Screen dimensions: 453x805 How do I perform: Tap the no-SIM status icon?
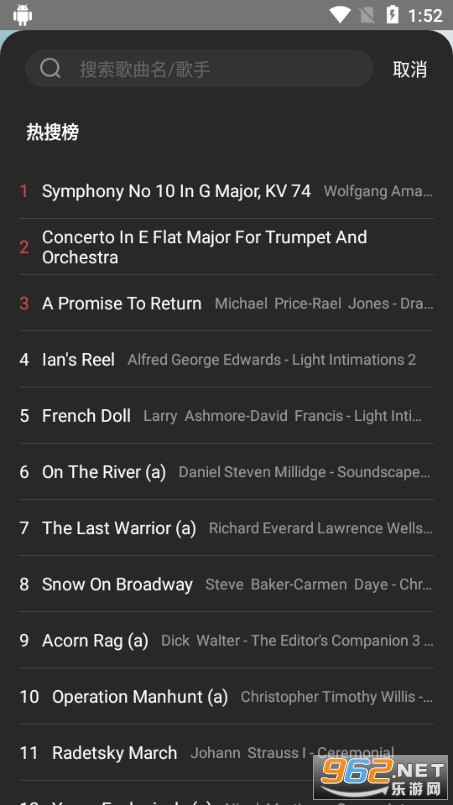coord(367,15)
